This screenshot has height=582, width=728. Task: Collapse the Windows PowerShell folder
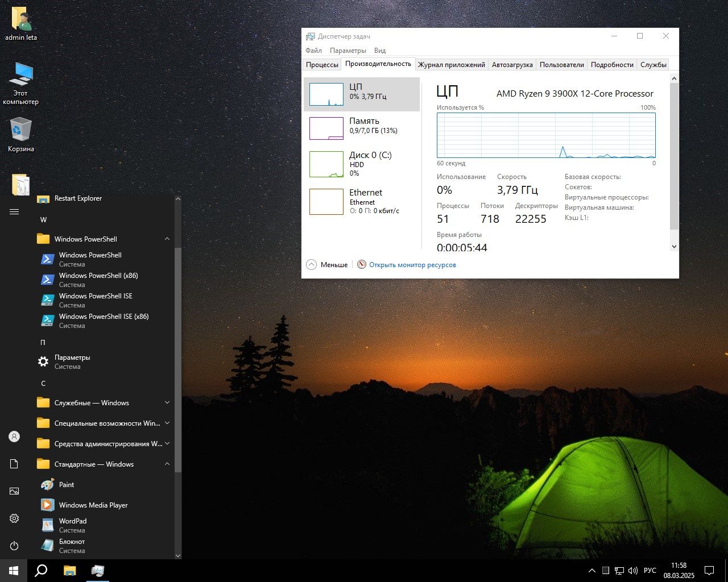(x=105, y=239)
